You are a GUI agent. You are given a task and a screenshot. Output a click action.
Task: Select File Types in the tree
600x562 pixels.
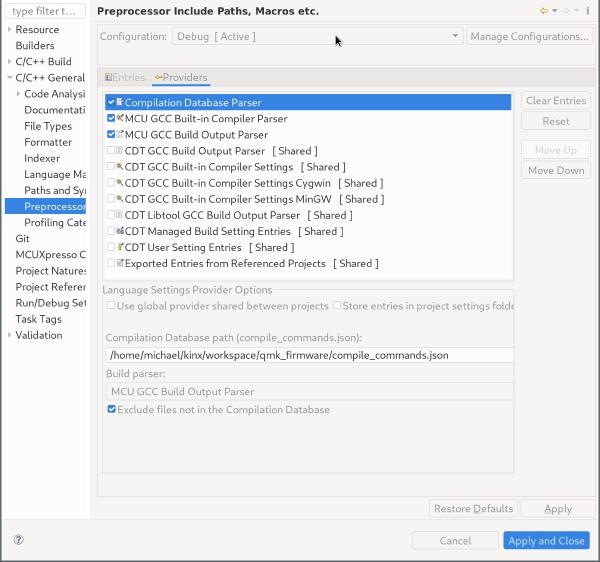48,126
